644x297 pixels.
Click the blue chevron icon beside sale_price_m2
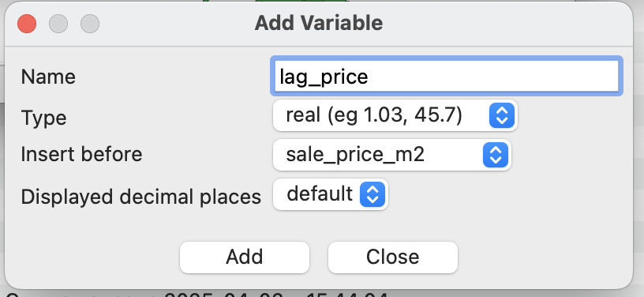pyautogui.click(x=496, y=155)
